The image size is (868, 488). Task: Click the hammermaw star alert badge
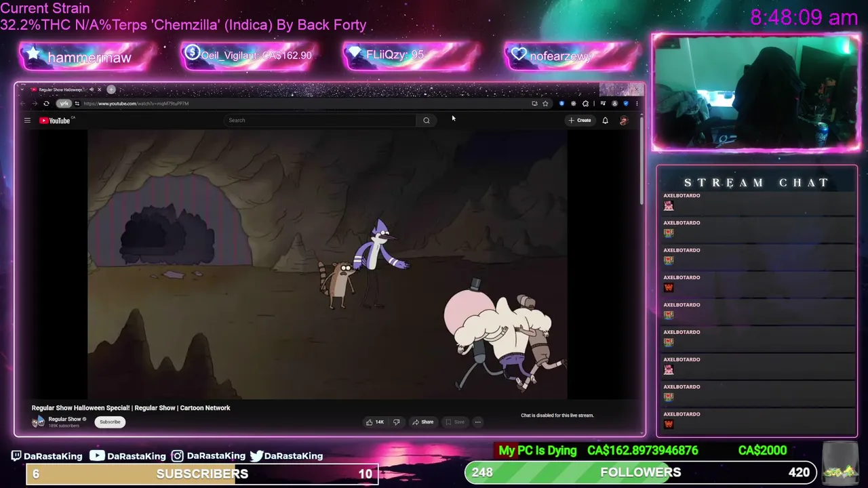[x=87, y=57]
